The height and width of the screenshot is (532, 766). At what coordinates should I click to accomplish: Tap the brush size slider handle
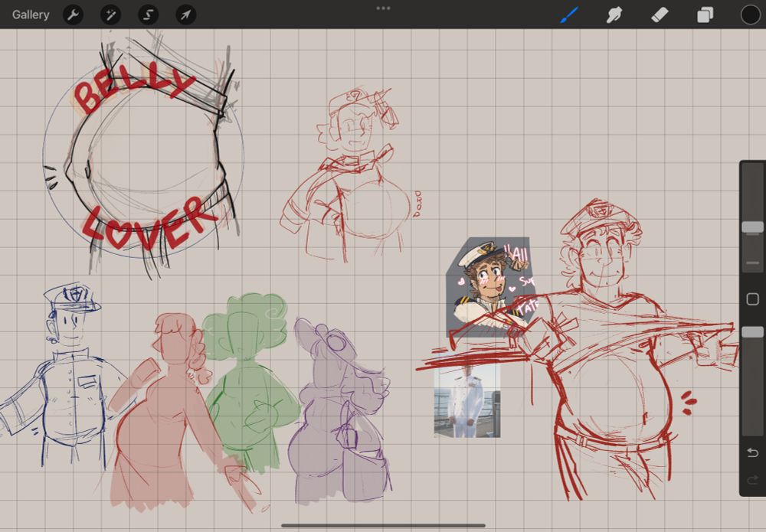(x=752, y=227)
